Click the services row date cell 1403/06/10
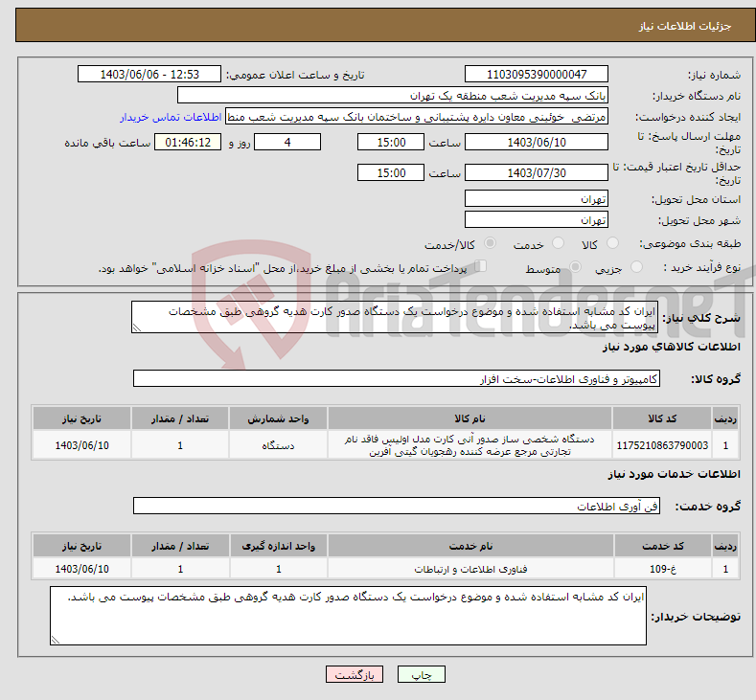756x700 pixels. [82, 569]
